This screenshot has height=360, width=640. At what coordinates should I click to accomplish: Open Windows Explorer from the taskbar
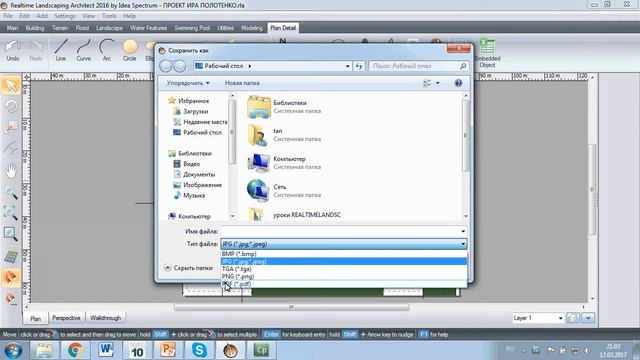[x=44, y=350]
